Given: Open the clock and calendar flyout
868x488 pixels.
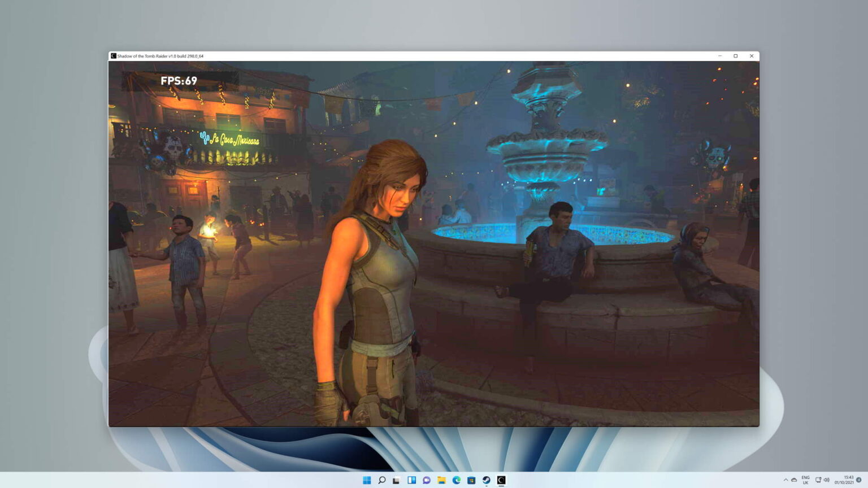Looking at the screenshot, I should pyautogui.click(x=843, y=480).
